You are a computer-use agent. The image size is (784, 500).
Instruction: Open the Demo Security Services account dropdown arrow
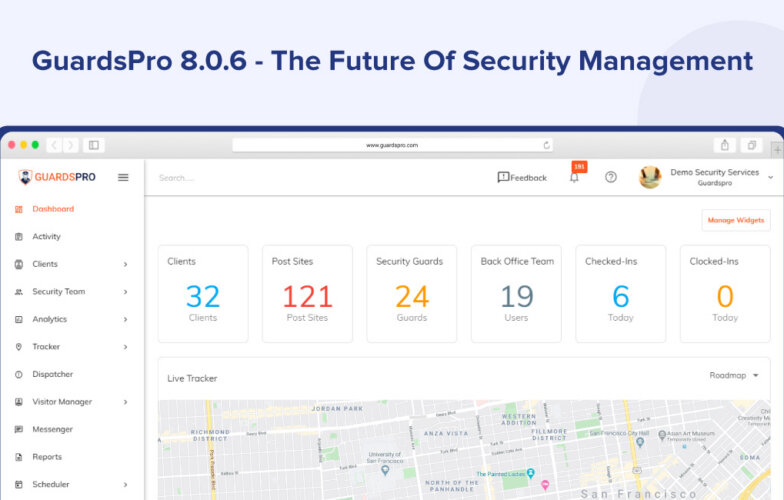[x=770, y=178]
